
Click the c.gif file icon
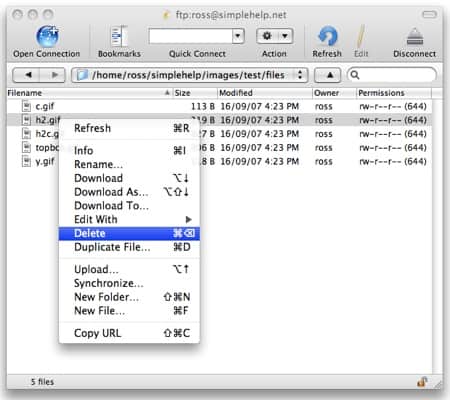pos(26,106)
